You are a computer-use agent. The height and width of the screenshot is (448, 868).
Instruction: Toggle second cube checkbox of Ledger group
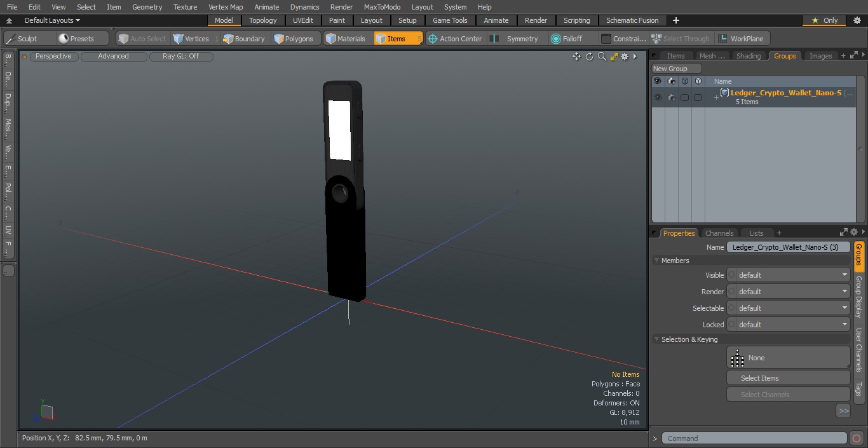pos(698,97)
